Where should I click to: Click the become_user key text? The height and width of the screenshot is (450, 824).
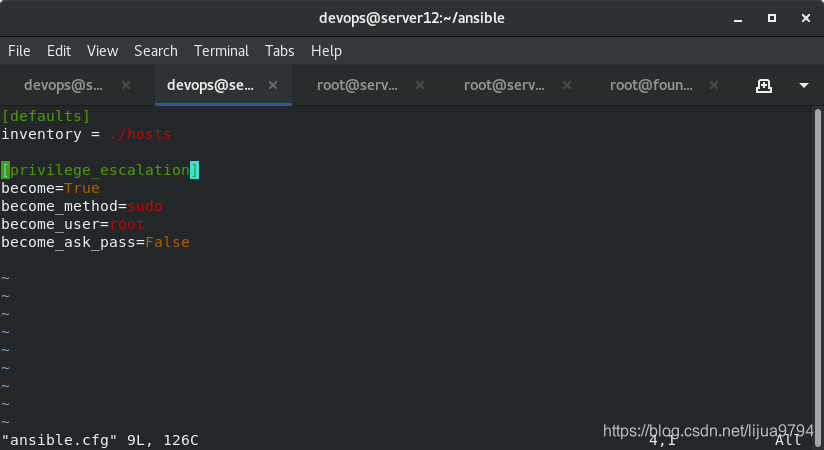click(x=50, y=224)
